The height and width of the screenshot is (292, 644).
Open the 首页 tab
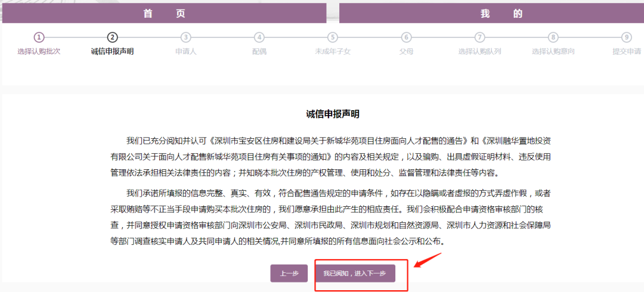165,13
